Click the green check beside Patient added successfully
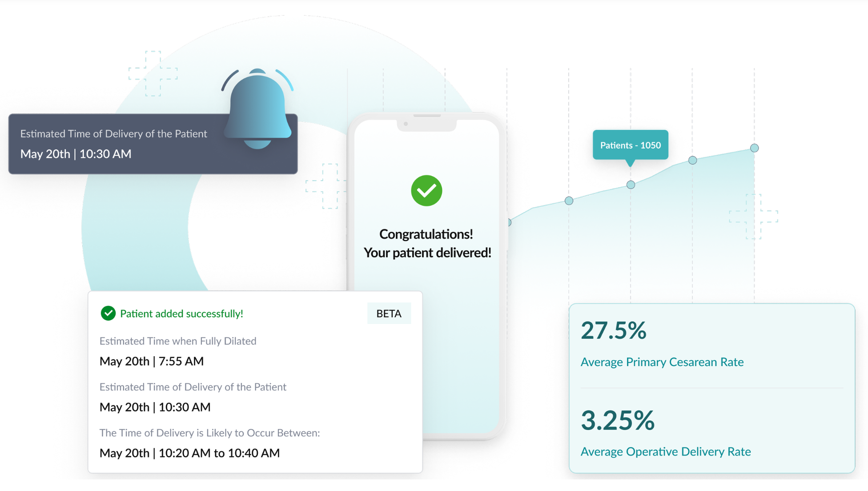Screen dimensions: 868x491 108,314
